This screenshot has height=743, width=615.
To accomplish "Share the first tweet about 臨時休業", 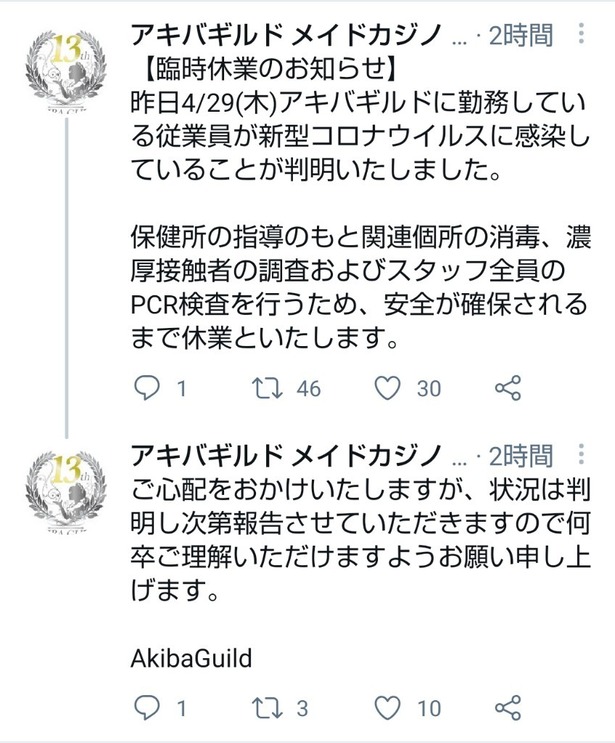I will click(509, 389).
